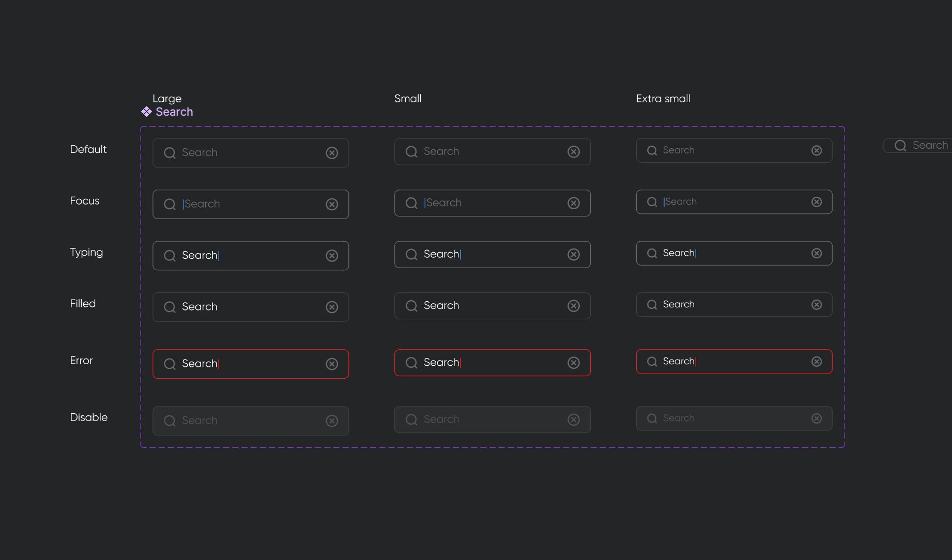Click clear icon in Large Default search field

(332, 153)
